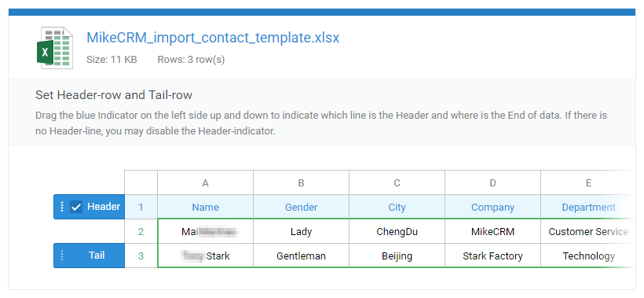Select column B header
This screenshot has height=298, width=644.
tap(301, 183)
